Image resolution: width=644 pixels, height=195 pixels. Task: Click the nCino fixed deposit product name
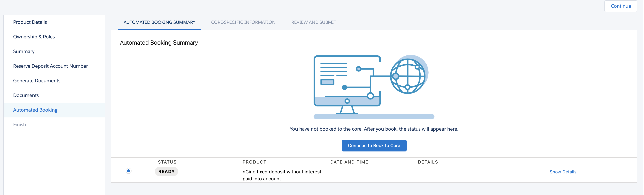[282, 175]
